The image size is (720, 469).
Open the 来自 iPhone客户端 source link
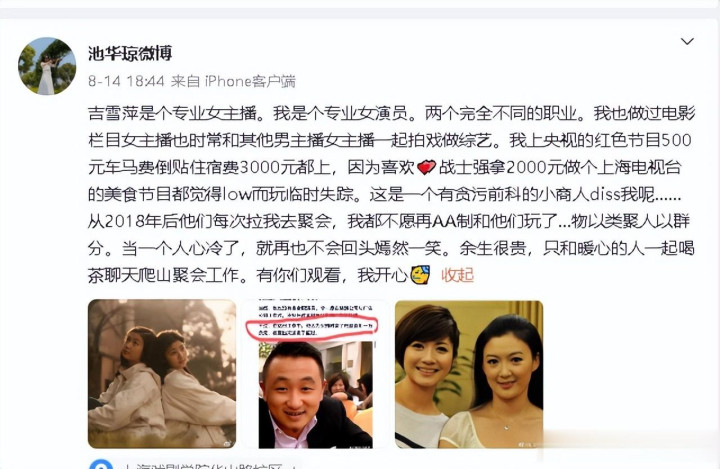233,81
